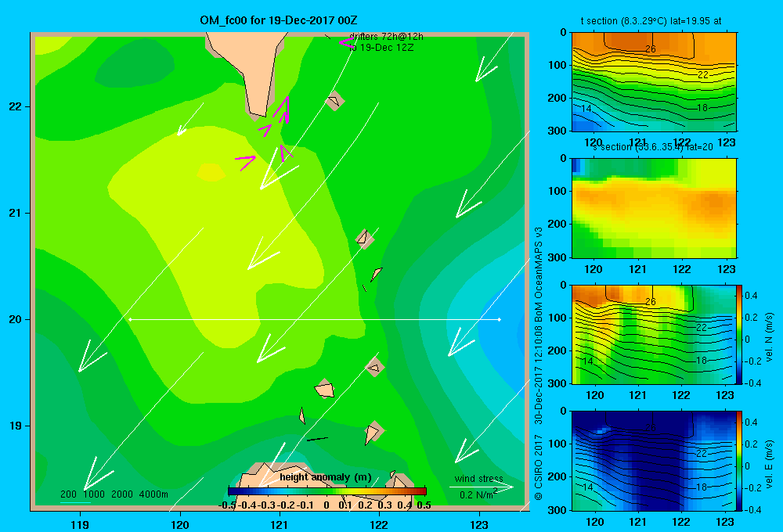Image resolution: width=783 pixels, height=532 pixels.
Task: Click the CSIRO BoM OceanMAPS copyright text
Action: pyautogui.click(x=539, y=363)
